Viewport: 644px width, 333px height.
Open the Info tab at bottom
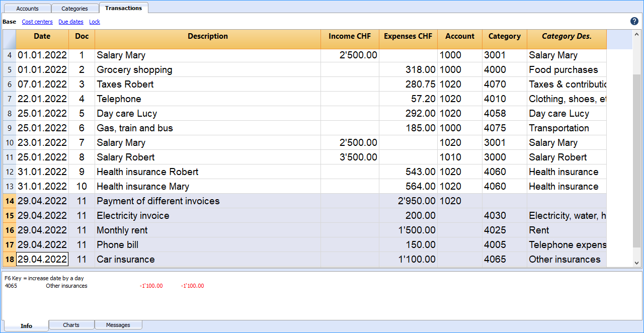click(26, 325)
